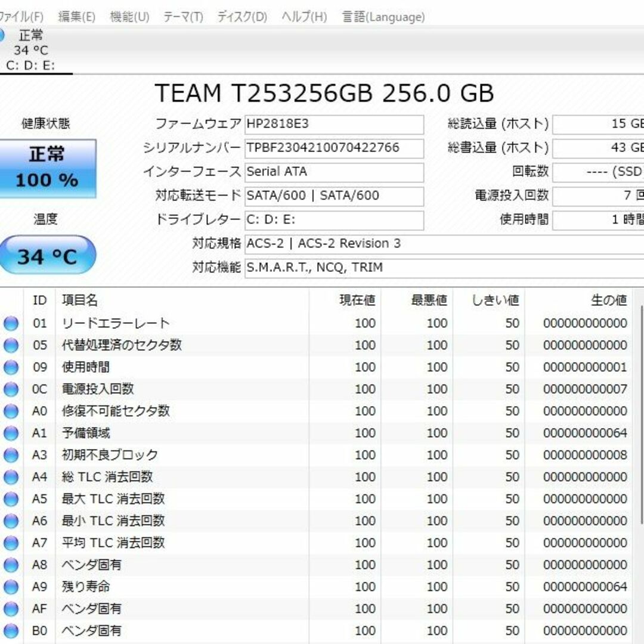Screen dimensions: 644x644
Task: Click status icon for A1 予備領域
Action: point(11,434)
